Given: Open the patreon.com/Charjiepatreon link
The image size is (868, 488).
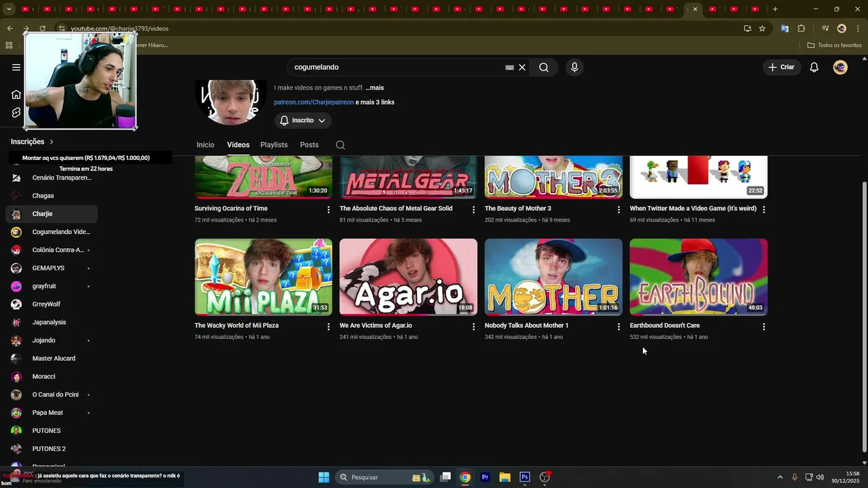Looking at the screenshot, I should [x=314, y=102].
